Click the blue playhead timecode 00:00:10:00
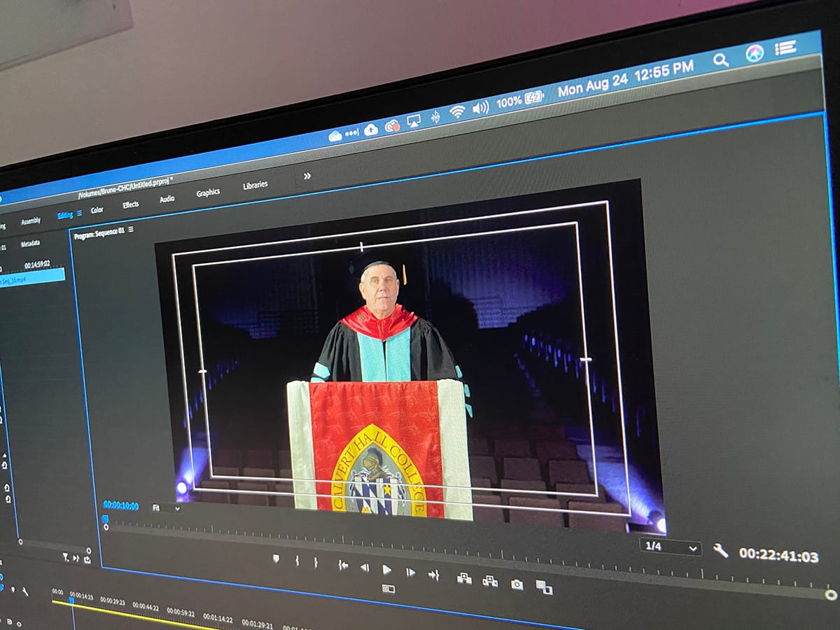 [121, 505]
